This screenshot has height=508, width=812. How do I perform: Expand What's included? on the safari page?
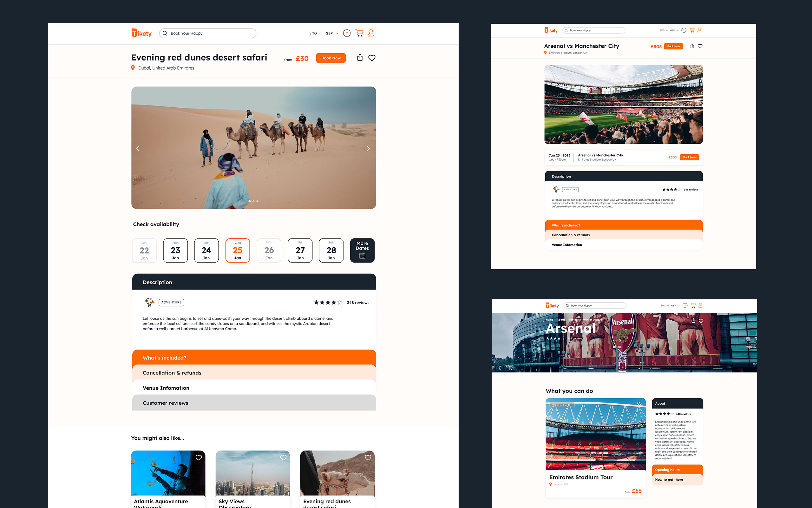(x=254, y=358)
